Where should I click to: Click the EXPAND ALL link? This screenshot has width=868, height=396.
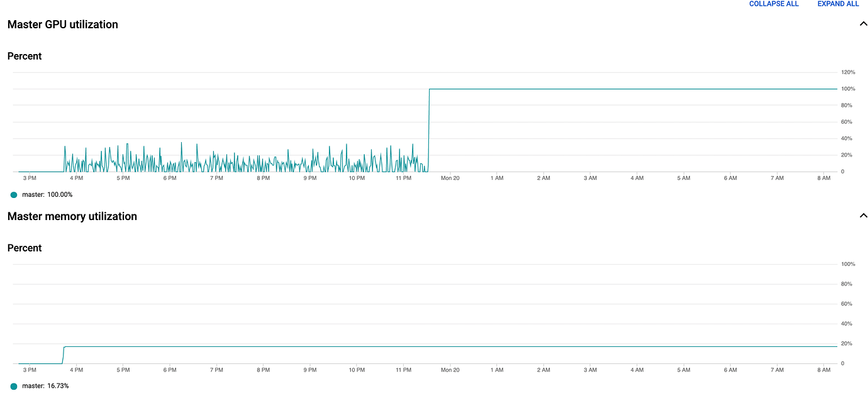coord(838,4)
